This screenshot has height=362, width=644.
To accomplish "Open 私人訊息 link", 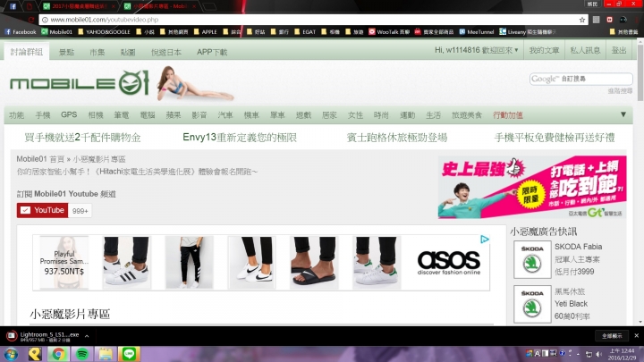I will point(585,50).
